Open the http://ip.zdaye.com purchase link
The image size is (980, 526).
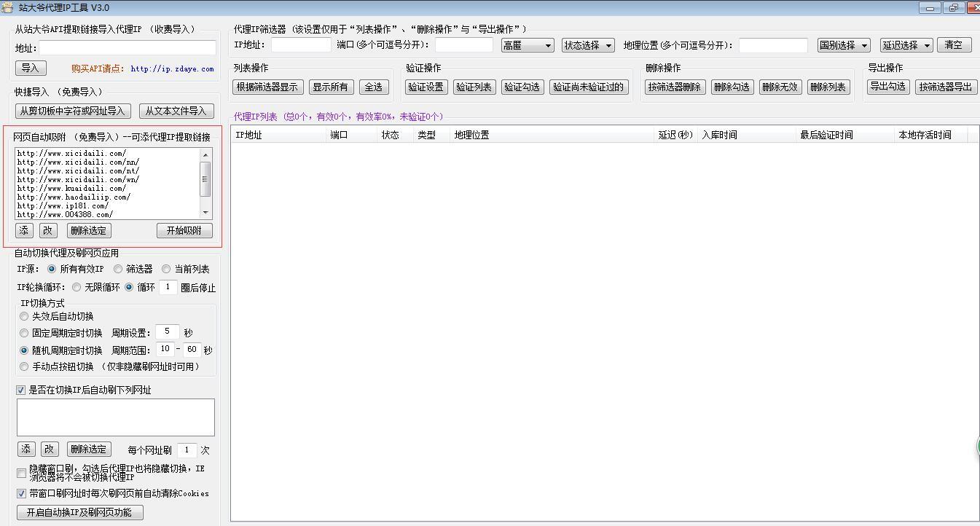173,69
